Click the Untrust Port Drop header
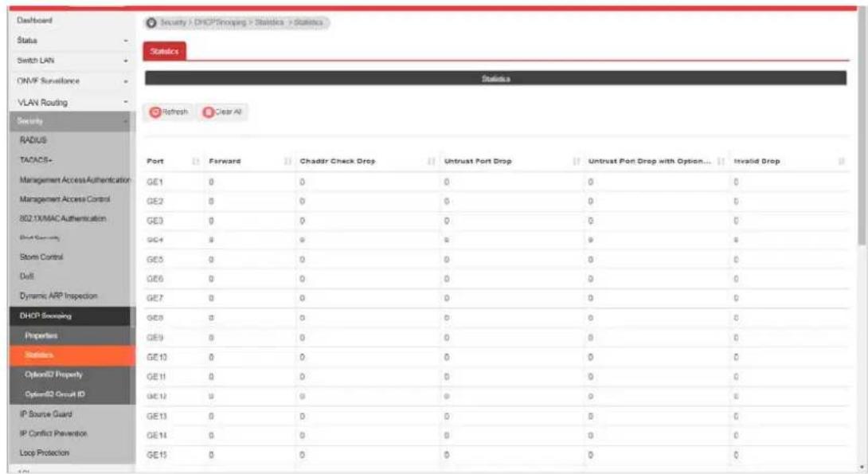 478,161
